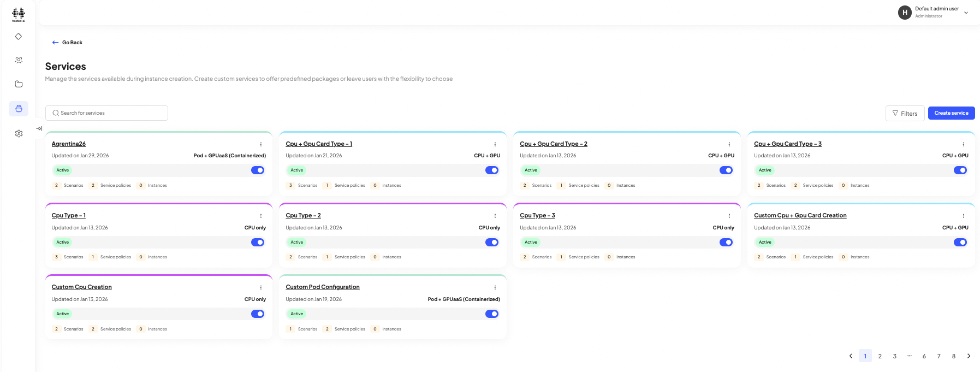980x372 pixels.
Task: Open the Filters panel
Action: point(905,114)
